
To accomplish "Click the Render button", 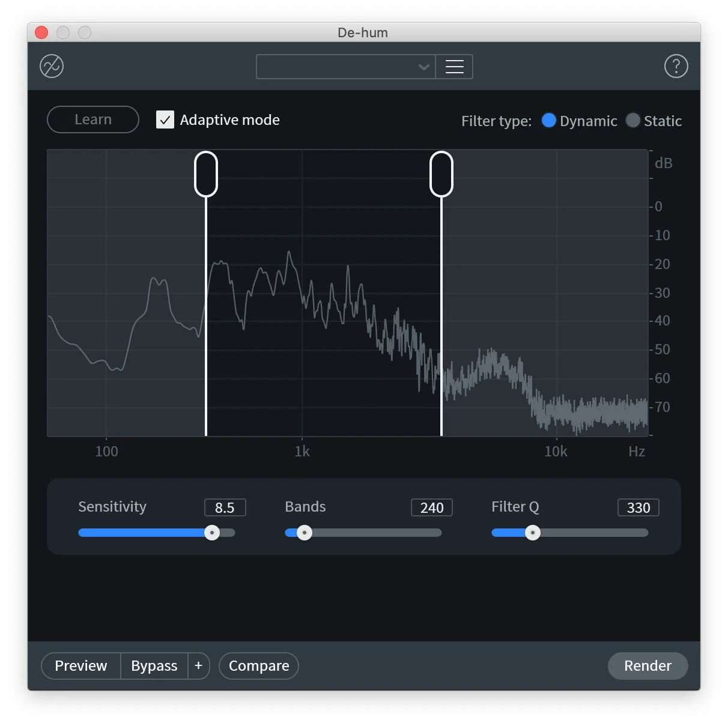I will (x=648, y=665).
